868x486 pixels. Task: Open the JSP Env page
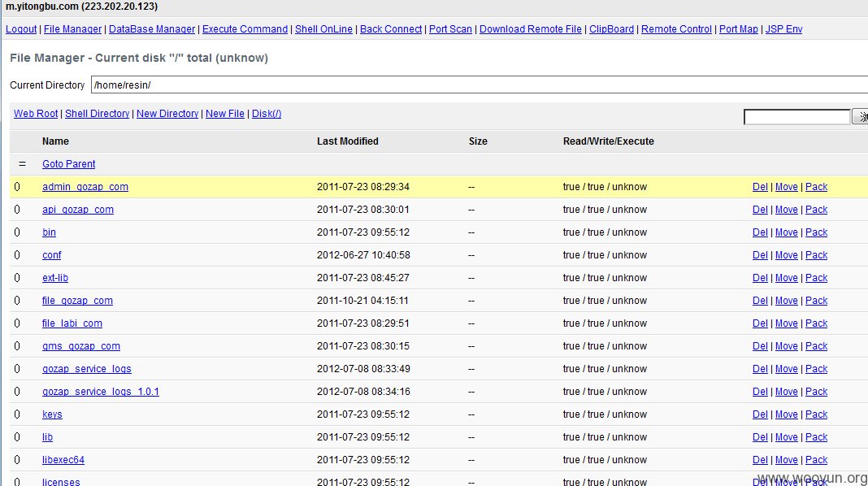[x=783, y=28]
